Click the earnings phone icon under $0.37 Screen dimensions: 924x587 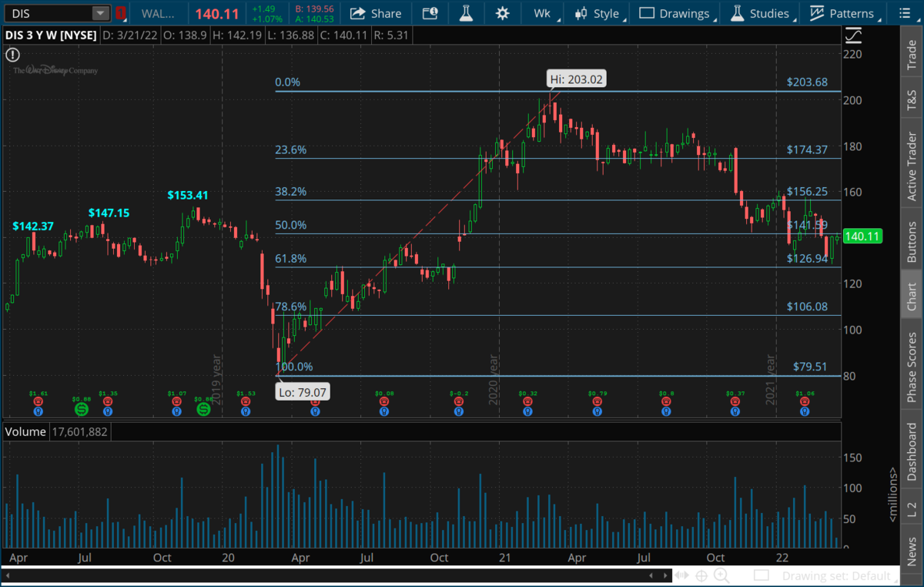tap(735, 402)
